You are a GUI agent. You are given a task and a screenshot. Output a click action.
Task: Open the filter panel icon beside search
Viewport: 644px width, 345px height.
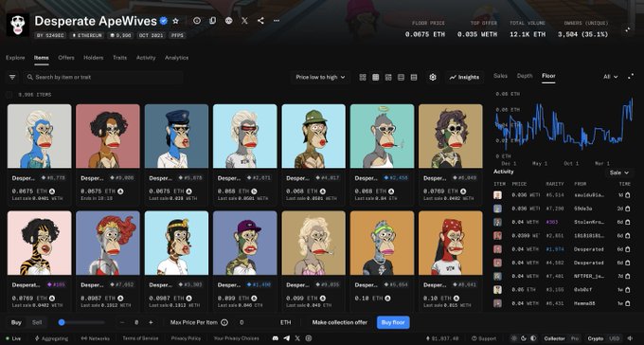click(12, 77)
